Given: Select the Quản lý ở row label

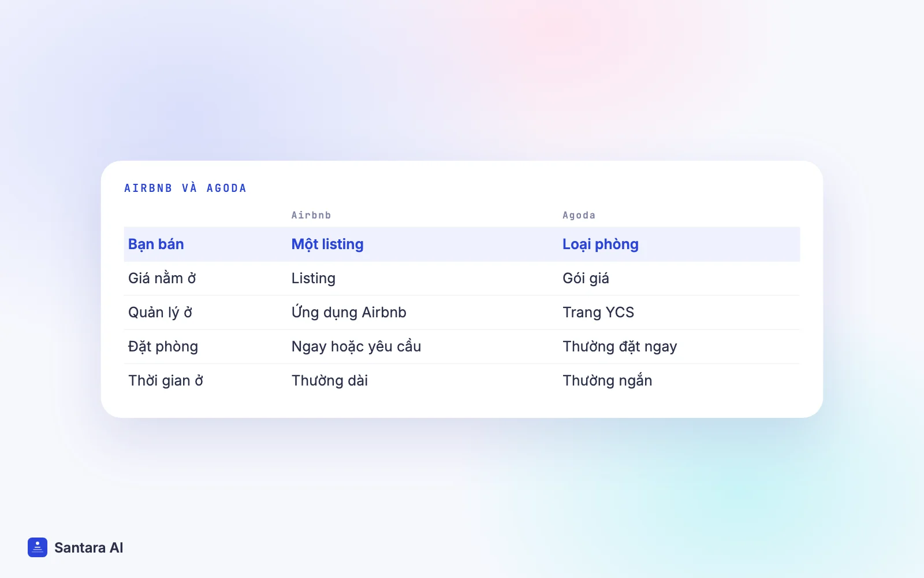Looking at the screenshot, I should [160, 312].
